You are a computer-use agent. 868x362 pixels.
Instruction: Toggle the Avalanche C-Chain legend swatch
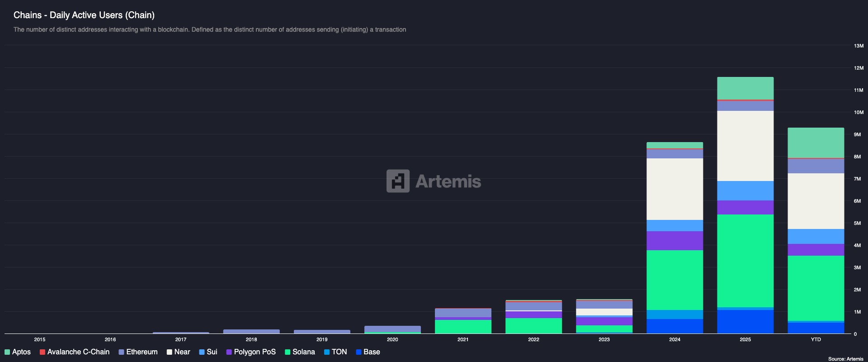[x=42, y=352]
